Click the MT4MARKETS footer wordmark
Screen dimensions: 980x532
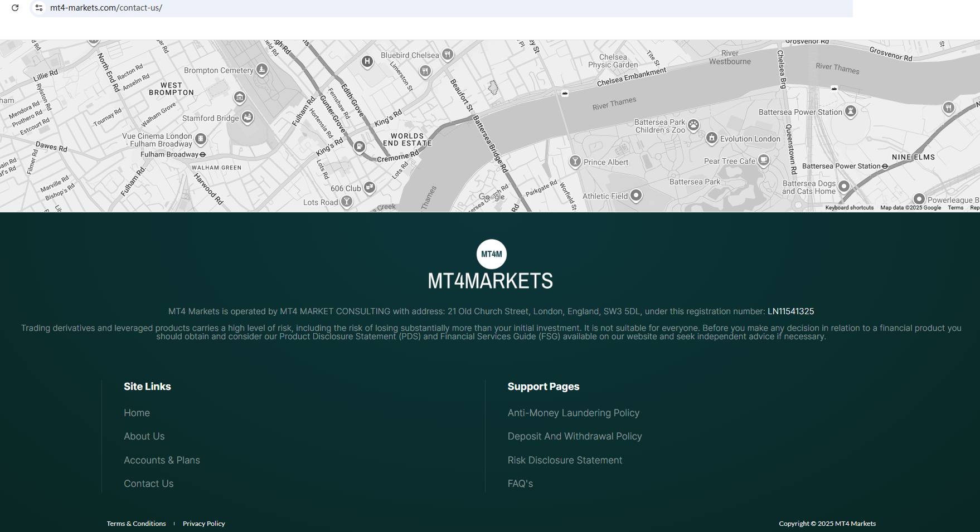click(491, 281)
